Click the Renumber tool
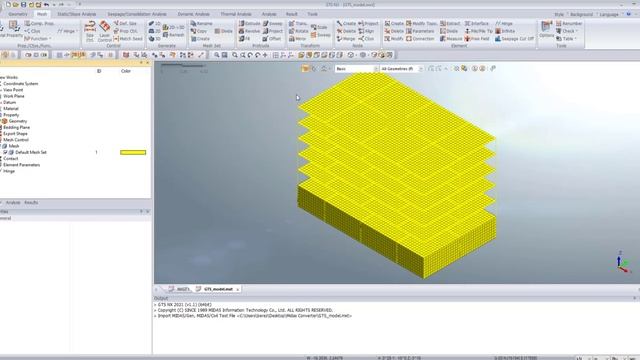This screenshot has width=640, height=360. (x=569, y=24)
